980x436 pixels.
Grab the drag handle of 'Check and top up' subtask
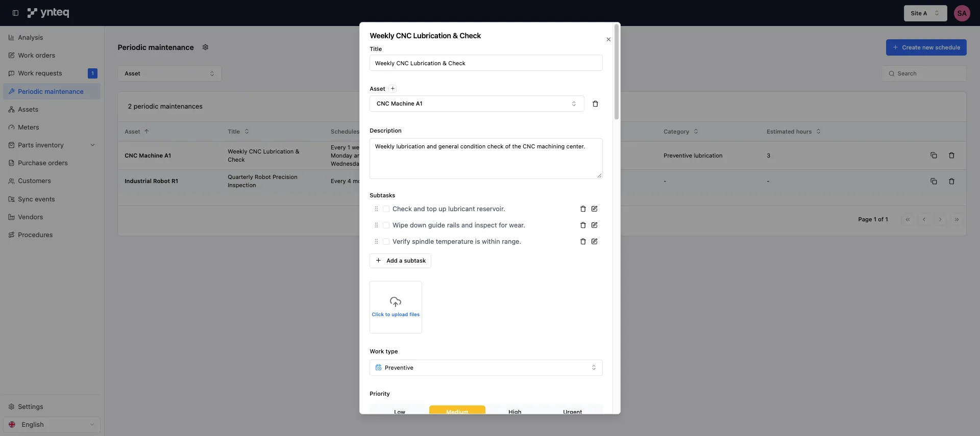[x=376, y=209]
